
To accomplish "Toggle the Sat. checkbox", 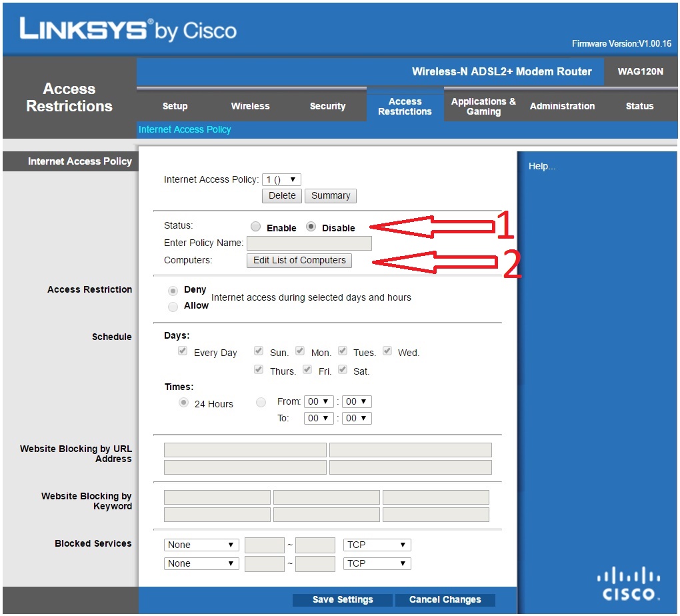I will coord(343,369).
